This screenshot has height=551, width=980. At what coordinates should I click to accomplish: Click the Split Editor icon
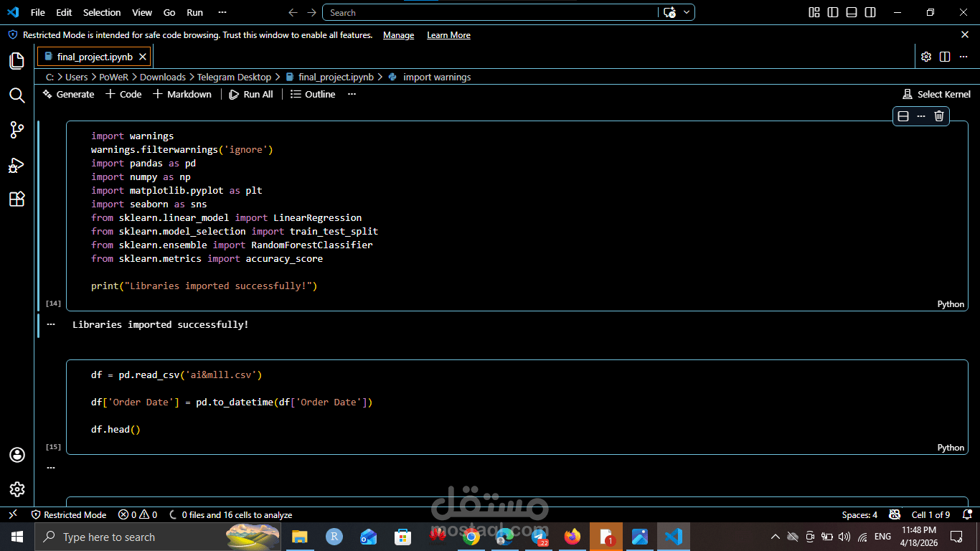click(x=945, y=57)
